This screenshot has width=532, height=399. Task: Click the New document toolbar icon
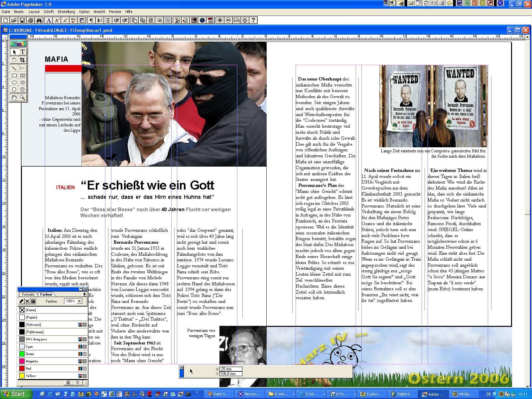click(x=6, y=20)
